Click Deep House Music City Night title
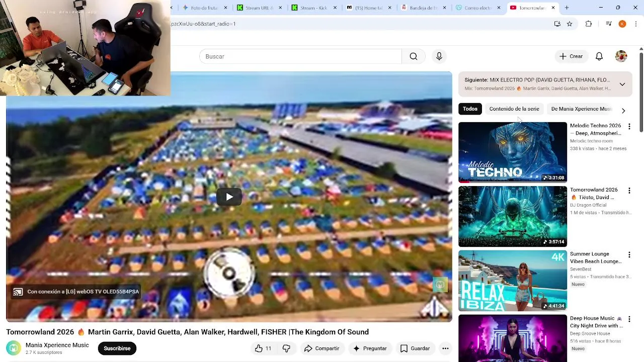Viewport: 644px width, 362px height. [x=597, y=322]
